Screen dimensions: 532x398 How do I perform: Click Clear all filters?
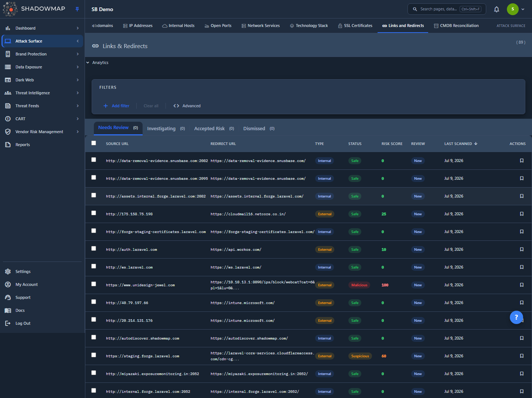(151, 106)
